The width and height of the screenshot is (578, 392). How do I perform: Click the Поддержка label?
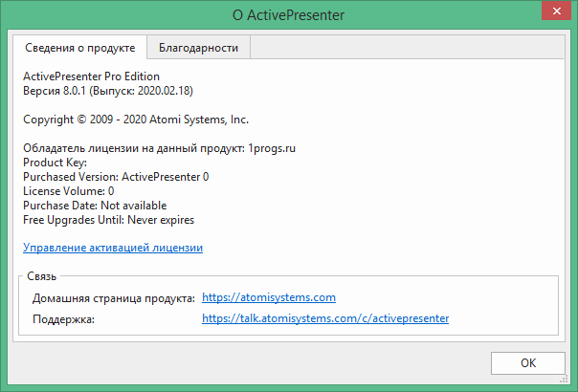[x=63, y=319]
